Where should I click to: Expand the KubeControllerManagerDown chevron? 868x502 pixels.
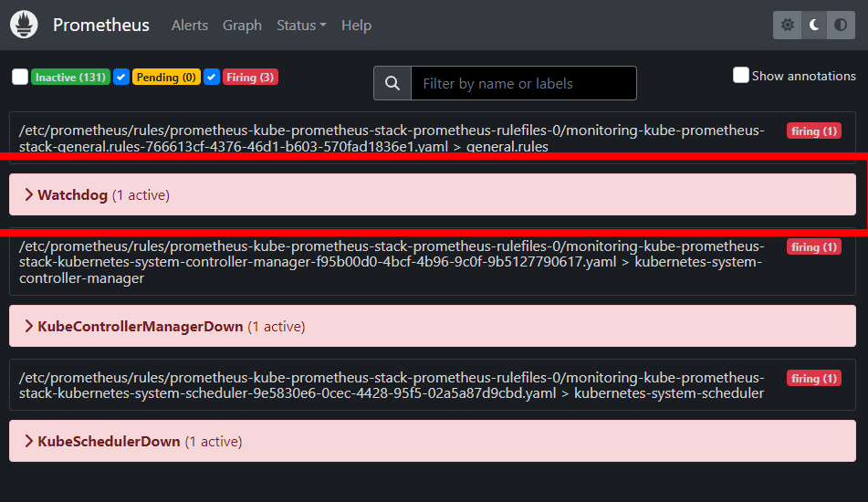tap(29, 326)
